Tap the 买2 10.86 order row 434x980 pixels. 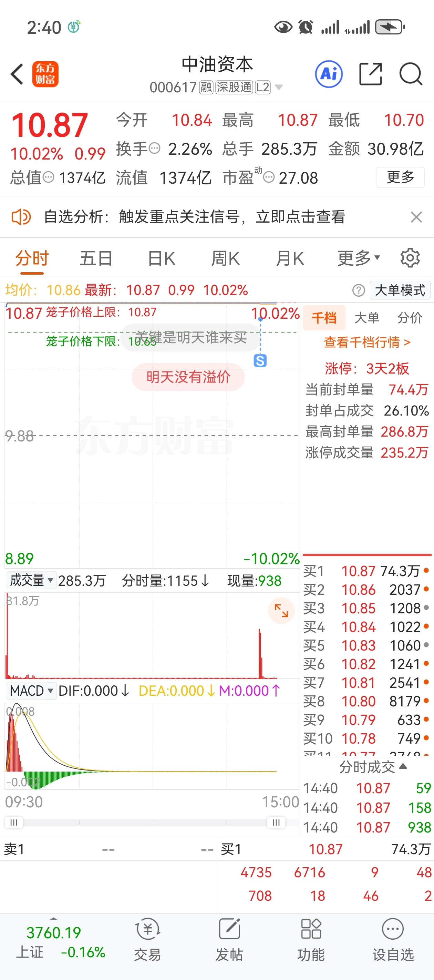click(367, 589)
